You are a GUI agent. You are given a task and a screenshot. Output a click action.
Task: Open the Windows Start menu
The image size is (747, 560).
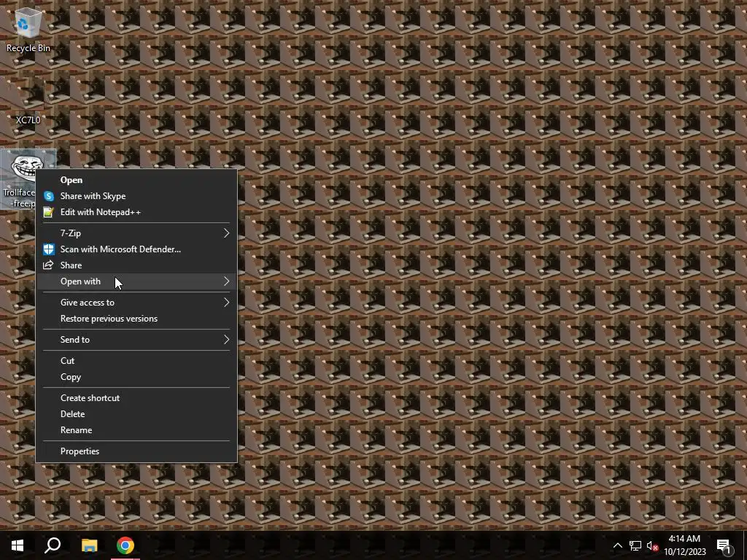point(18,545)
